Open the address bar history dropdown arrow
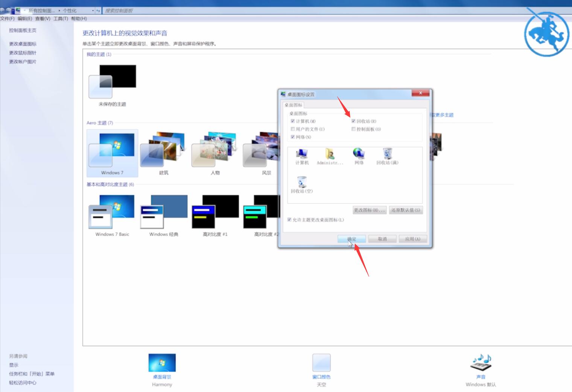Screen dimensions: 572x392 (93, 11)
